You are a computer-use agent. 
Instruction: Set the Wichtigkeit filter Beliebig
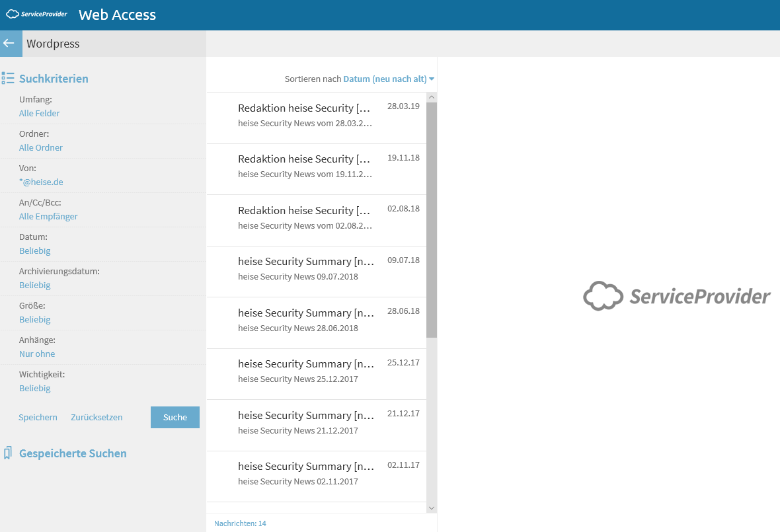pyautogui.click(x=35, y=389)
